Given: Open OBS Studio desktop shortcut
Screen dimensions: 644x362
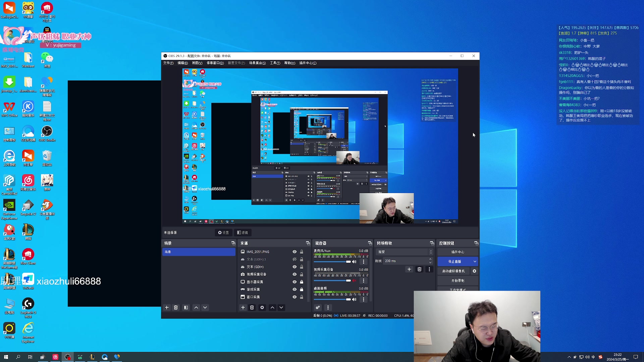Looking at the screenshot, I should click(x=47, y=134).
